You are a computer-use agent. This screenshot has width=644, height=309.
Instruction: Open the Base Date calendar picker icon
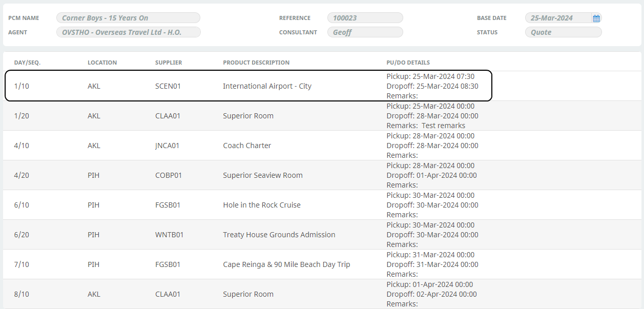(596, 18)
